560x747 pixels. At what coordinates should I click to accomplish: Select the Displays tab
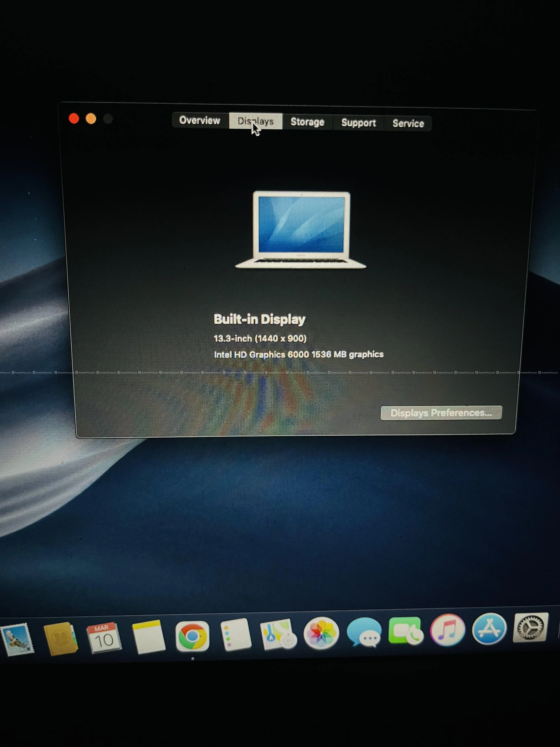[x=256, y=121]
